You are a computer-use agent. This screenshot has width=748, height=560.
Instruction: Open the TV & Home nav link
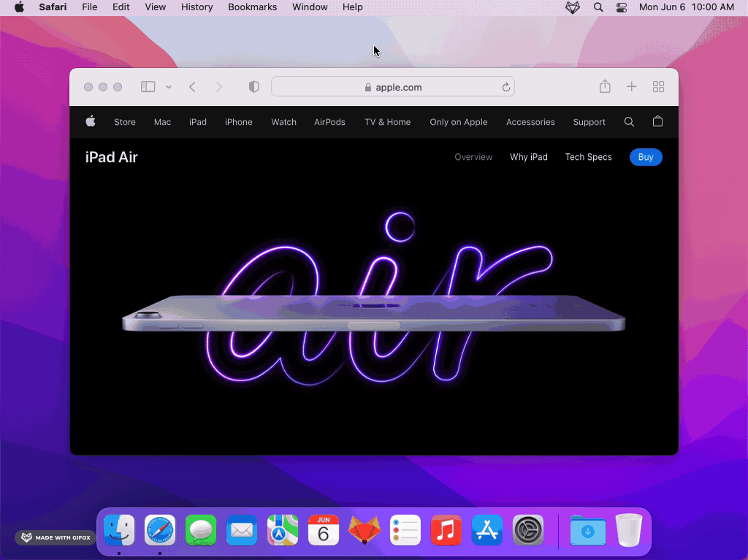click(388, 122)
